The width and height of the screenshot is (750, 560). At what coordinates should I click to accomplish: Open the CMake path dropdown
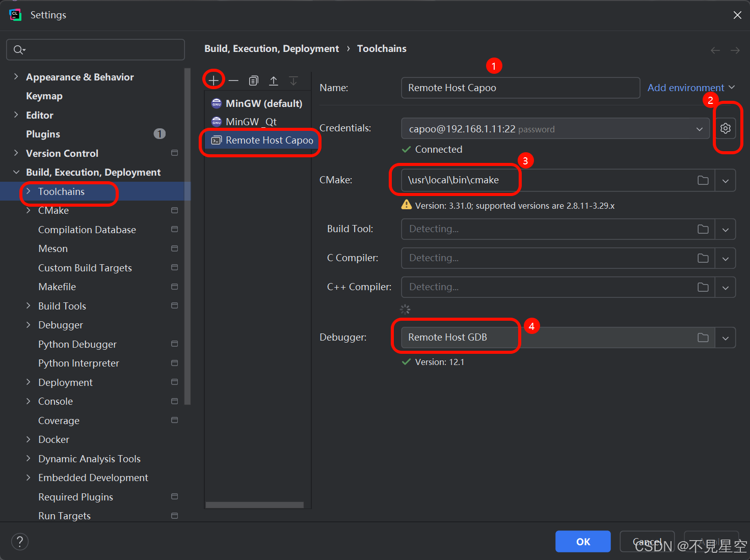(726, 180)
